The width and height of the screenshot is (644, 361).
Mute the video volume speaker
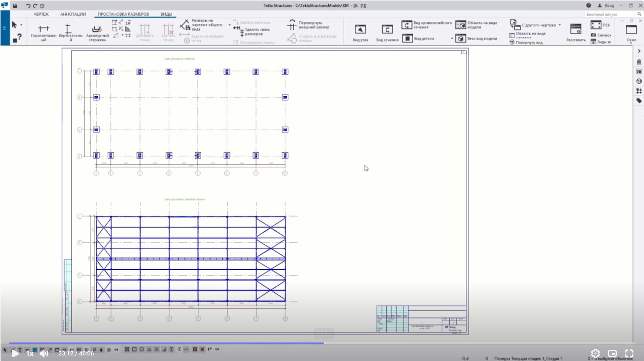[x=44, y=353]
